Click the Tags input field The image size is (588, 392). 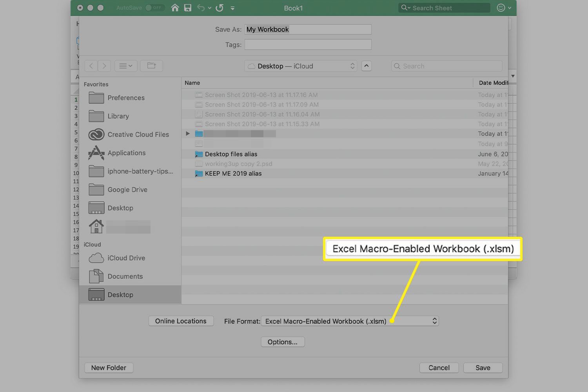pyautogui.click(x=308, y=45)
